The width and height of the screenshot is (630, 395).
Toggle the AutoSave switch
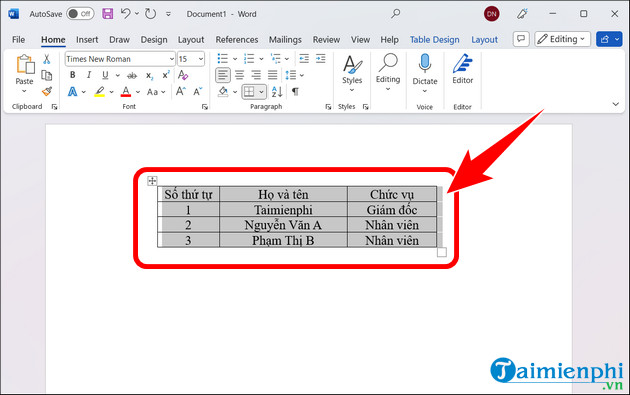click(80, 14)
